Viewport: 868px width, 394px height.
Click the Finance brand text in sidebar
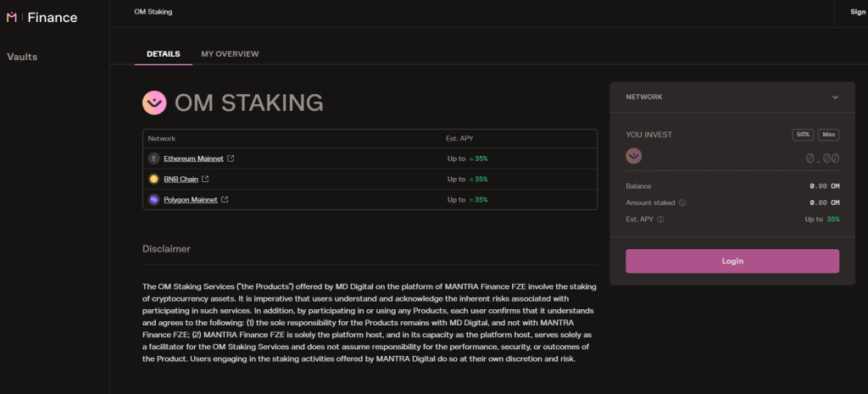click(x=53, y=18)
